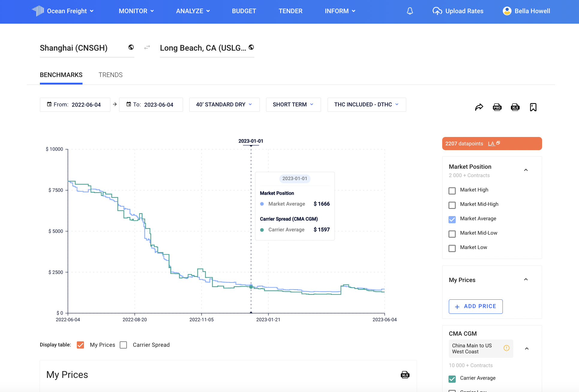Click the share arrow icon

click(479, 107)
